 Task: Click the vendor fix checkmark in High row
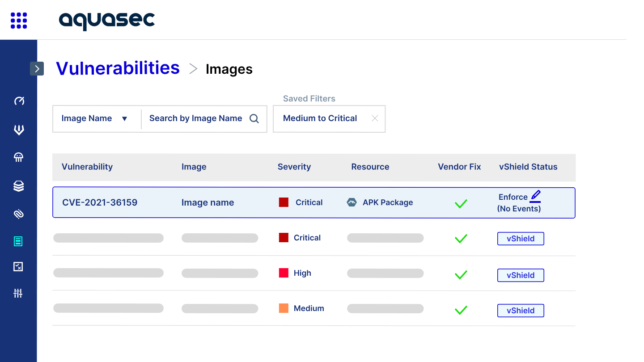(x=461, y=275)
